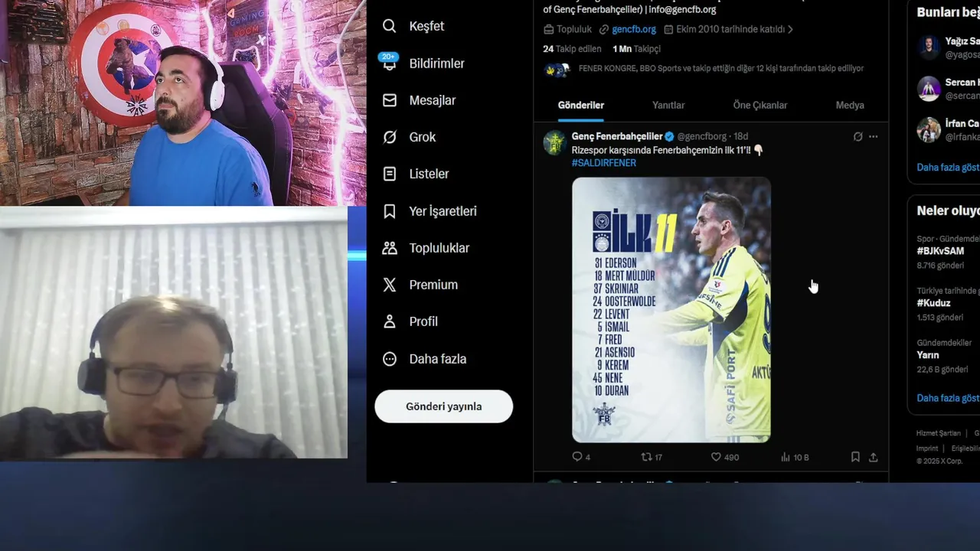Switch to Medya tab
980x551 pixels.
[850, 105]
